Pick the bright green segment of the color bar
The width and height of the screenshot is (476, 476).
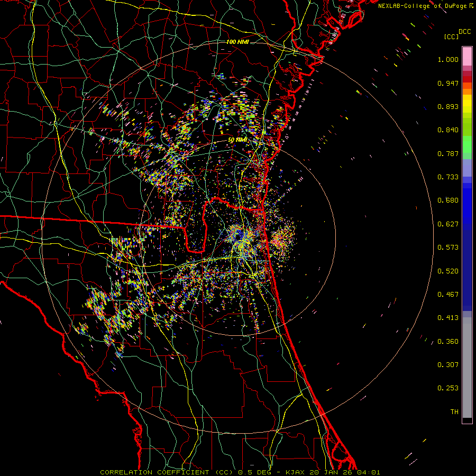click(467, 144)
